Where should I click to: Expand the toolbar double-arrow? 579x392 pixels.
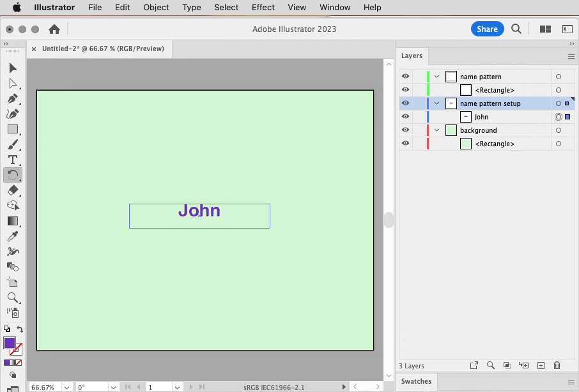(x=6, y=43)
